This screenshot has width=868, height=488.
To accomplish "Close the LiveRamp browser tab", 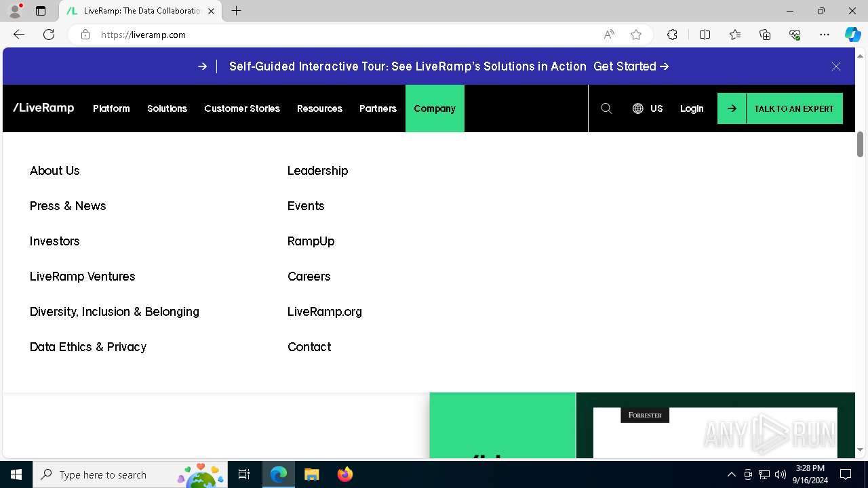I will [x=212, y=11].
